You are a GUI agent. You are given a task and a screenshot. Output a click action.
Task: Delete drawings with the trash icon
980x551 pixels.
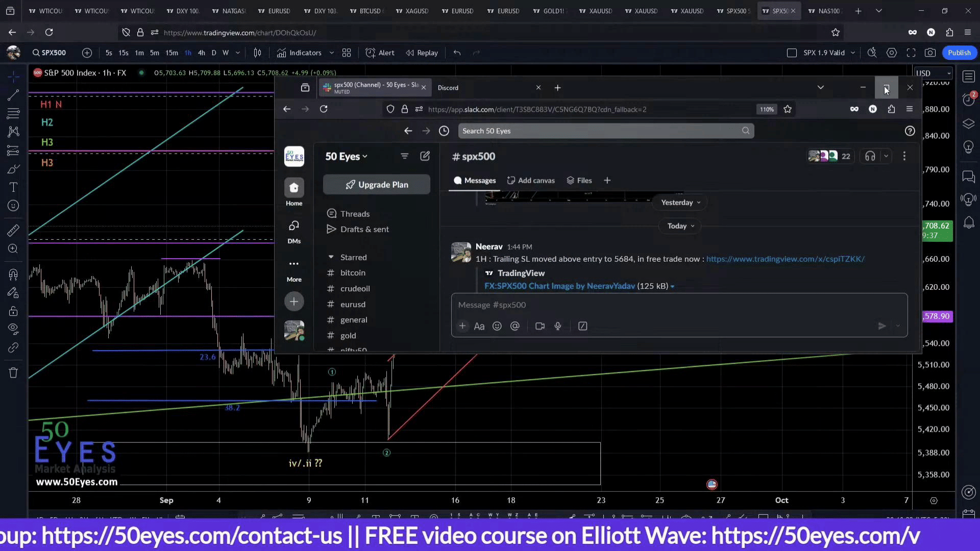click(x=14, y=372)
